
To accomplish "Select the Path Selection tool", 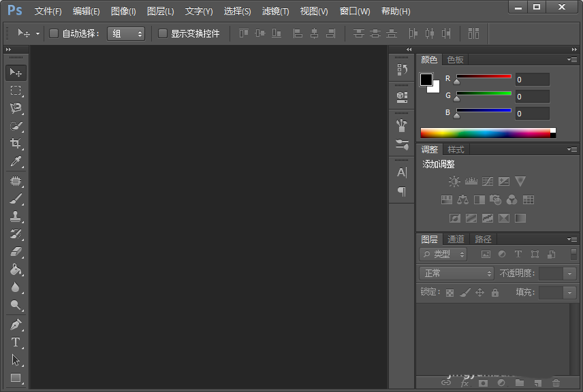I will click(16, 360).
